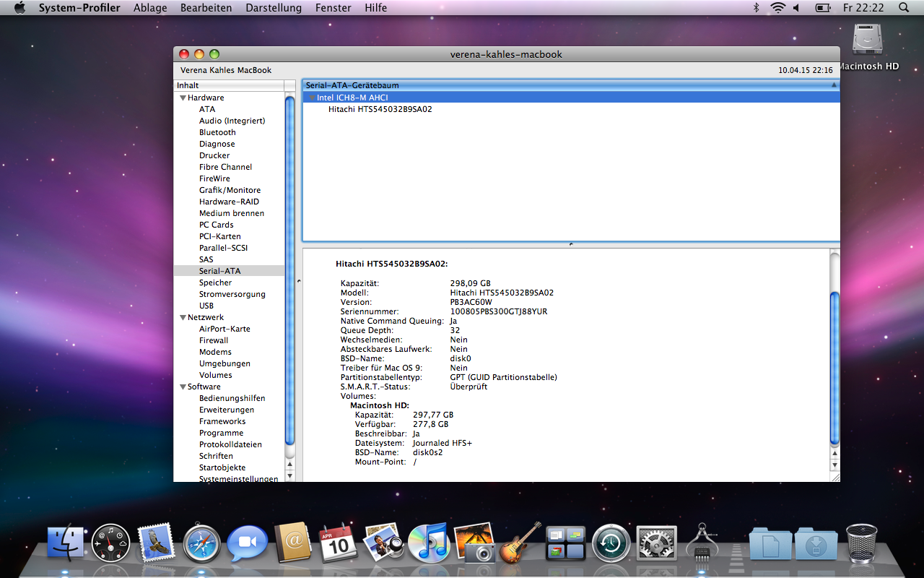Image resolution: width=924 pixels, height=578 pixels.
Task: Select Hitachi HTS545032B9SA02 device row
Action: point(571,109)
